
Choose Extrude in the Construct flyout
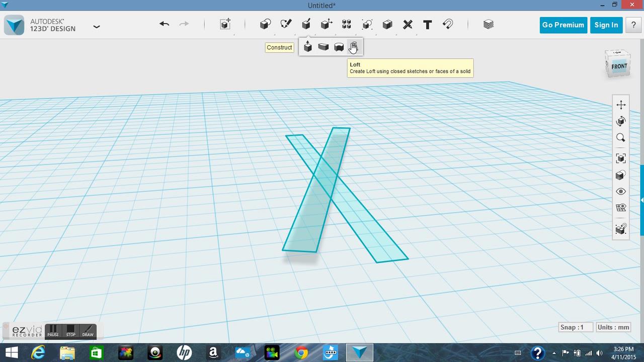308,47
